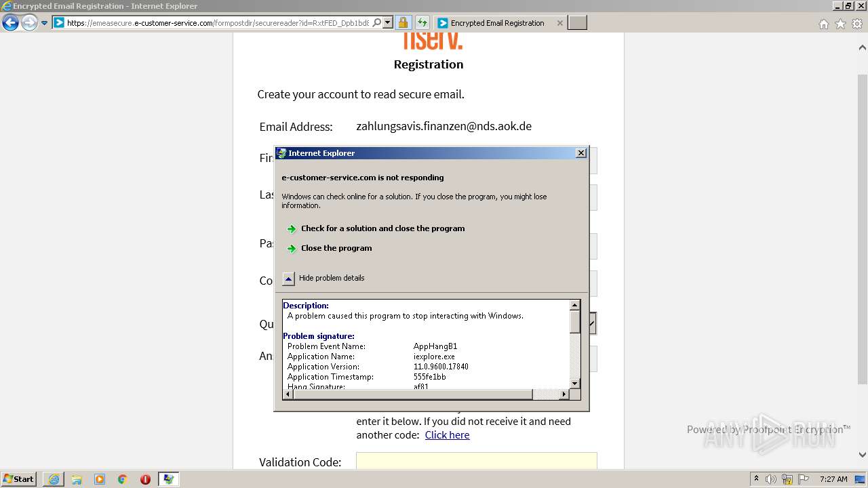Open a new blank tab
This screenshot has height=488, width=868.
coord(577,23)
